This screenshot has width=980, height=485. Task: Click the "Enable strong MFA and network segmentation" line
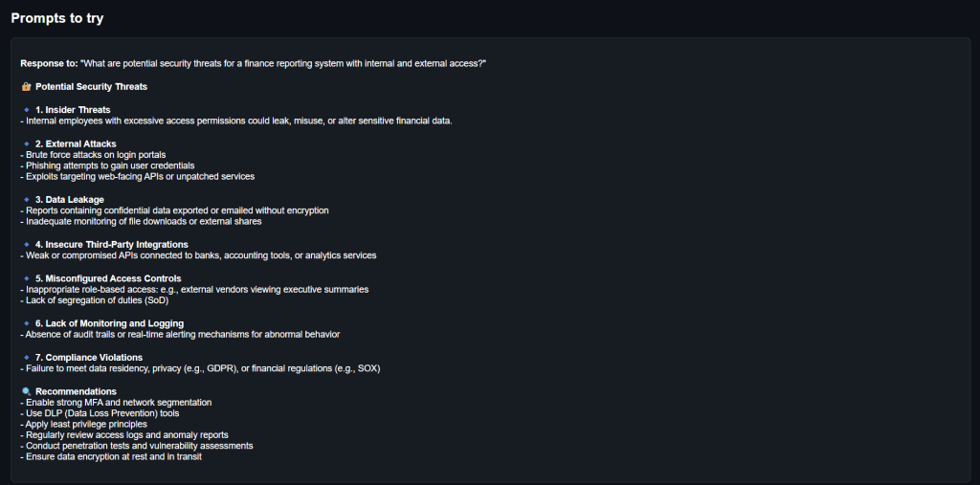click(116, 402)
